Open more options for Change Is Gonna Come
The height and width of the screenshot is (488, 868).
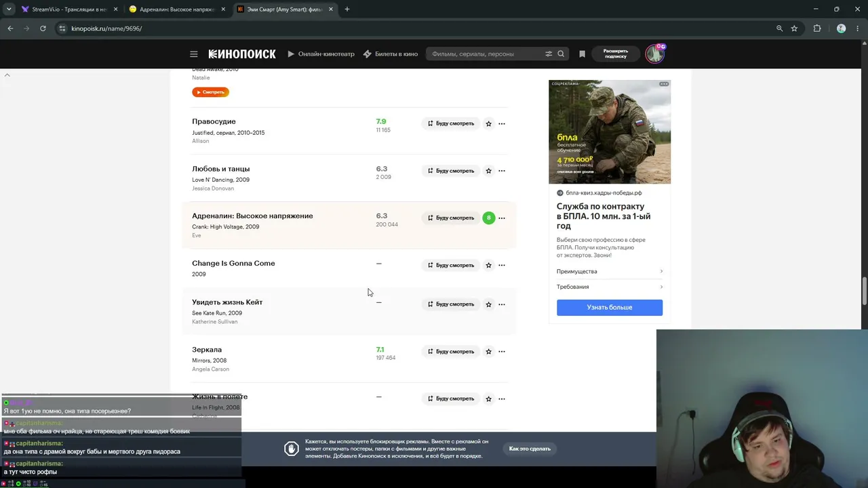tap(502, 265)
